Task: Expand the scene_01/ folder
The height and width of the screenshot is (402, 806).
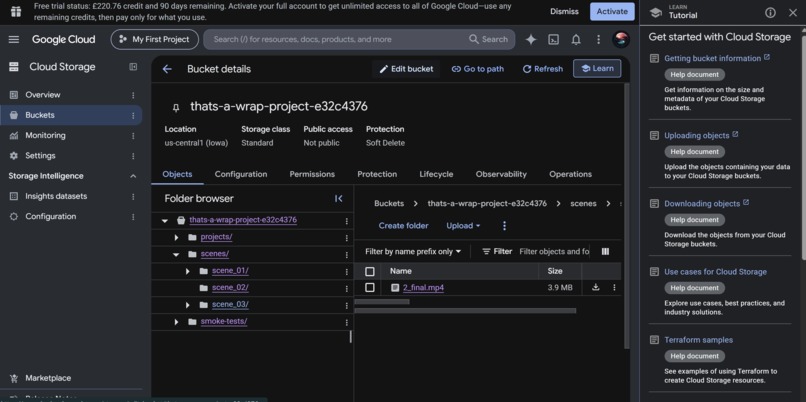Action: point(188,271)
